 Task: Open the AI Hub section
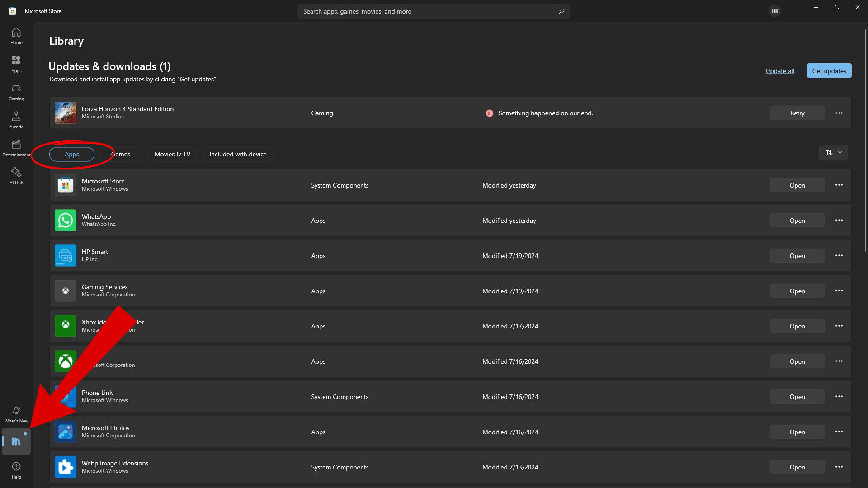click(x=16, y=176)
